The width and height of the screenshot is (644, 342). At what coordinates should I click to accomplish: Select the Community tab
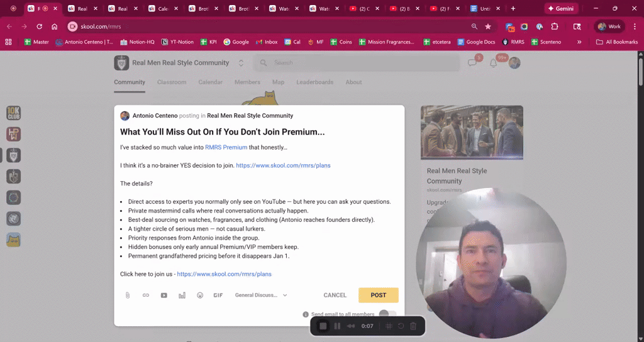click(x=130, y=82)
